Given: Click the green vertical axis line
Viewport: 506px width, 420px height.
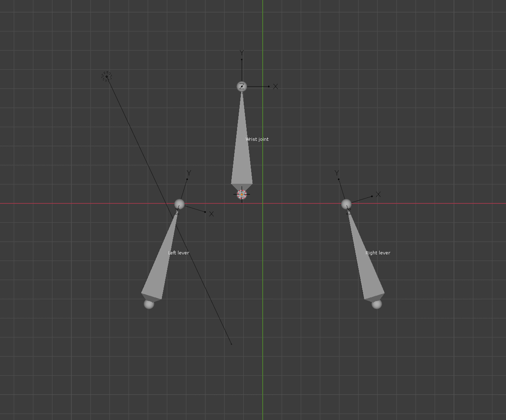Looking at the screenshot, I should pyautogui.click(x=263, y=372).
